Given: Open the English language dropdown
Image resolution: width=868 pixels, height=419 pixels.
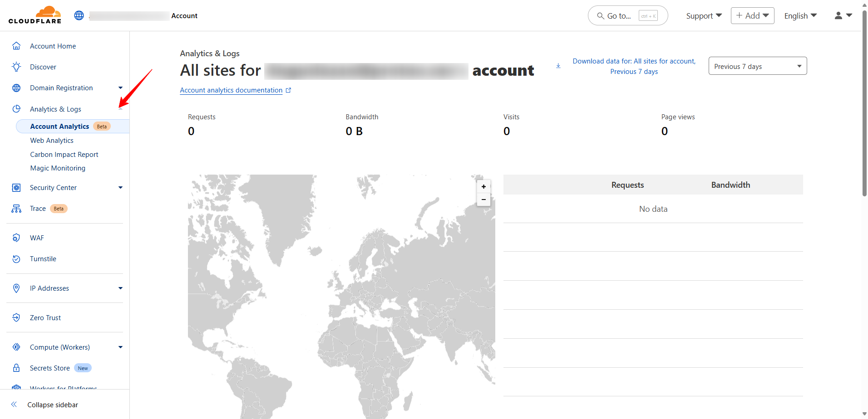Looking at the screenshot, I should [800, 16].
